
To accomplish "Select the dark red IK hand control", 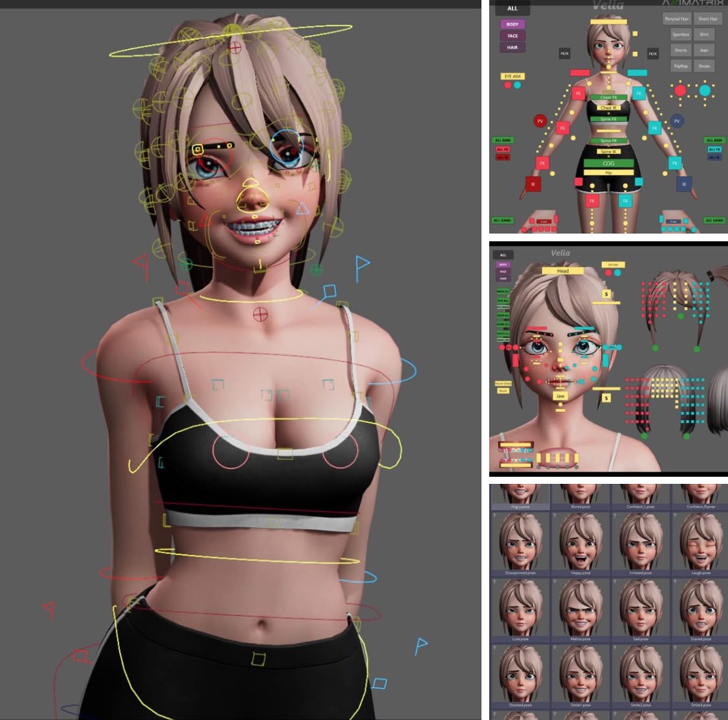I will (533, 184).
